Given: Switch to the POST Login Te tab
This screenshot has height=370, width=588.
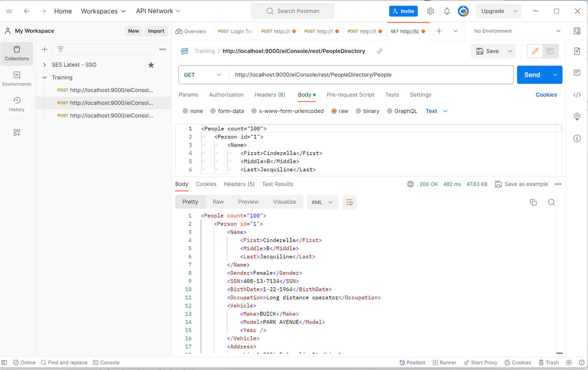Looking at the screenshot, I should (235, 31).
